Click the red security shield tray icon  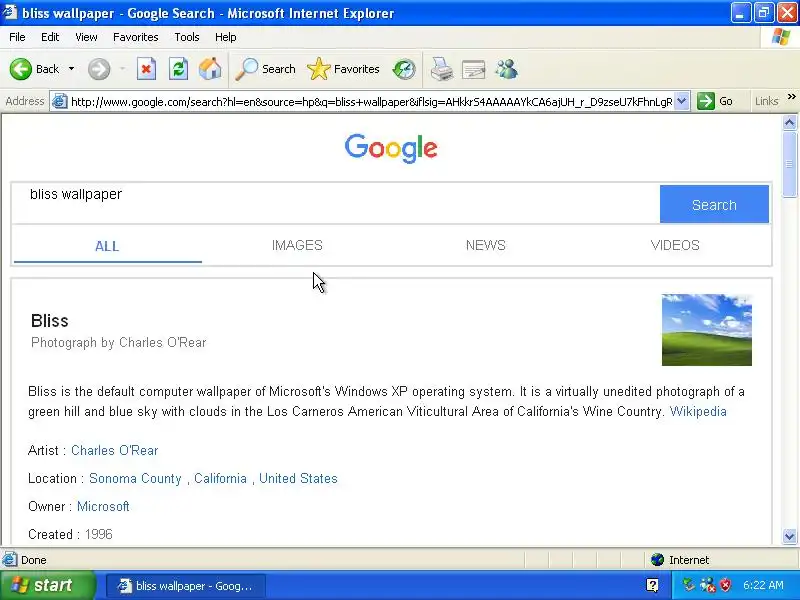point(725,585)
